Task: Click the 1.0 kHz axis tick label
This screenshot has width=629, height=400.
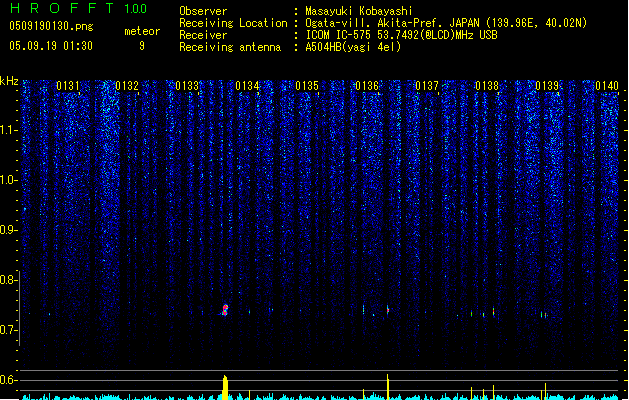Action: click(8, 180)
